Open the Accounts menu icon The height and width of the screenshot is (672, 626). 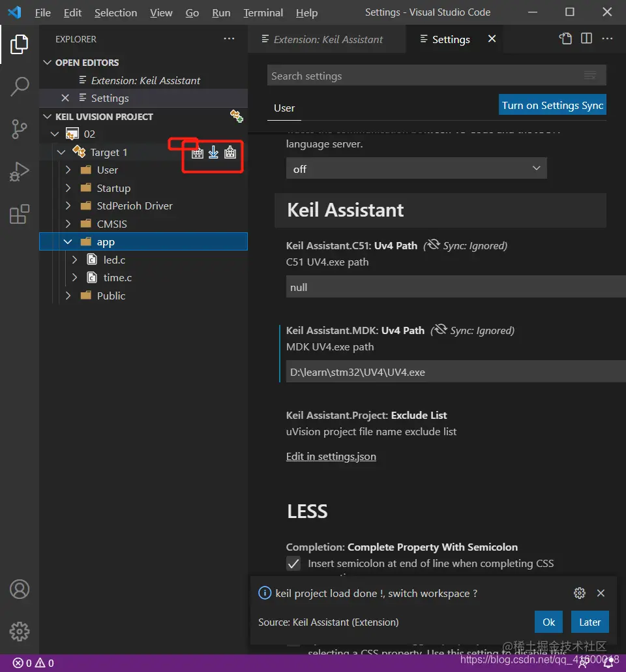coord(20,589)
